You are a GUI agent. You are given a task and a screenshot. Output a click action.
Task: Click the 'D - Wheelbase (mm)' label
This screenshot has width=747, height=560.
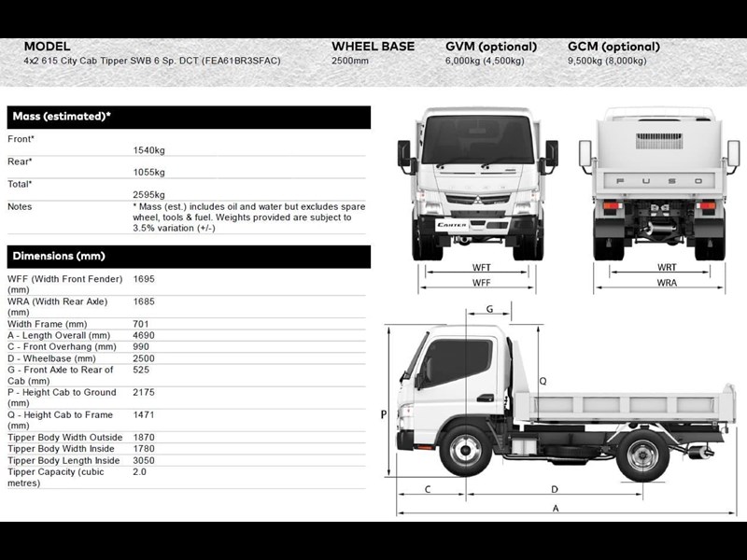point(51,358)
